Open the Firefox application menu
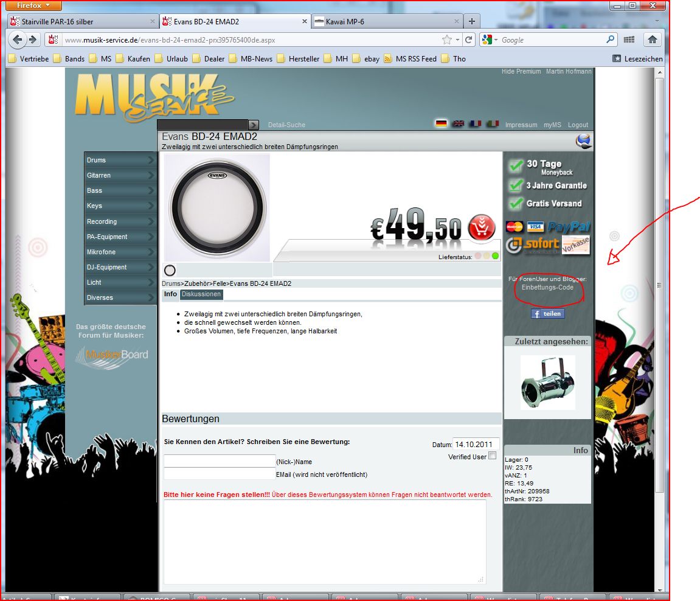 [x=33, y=5]
